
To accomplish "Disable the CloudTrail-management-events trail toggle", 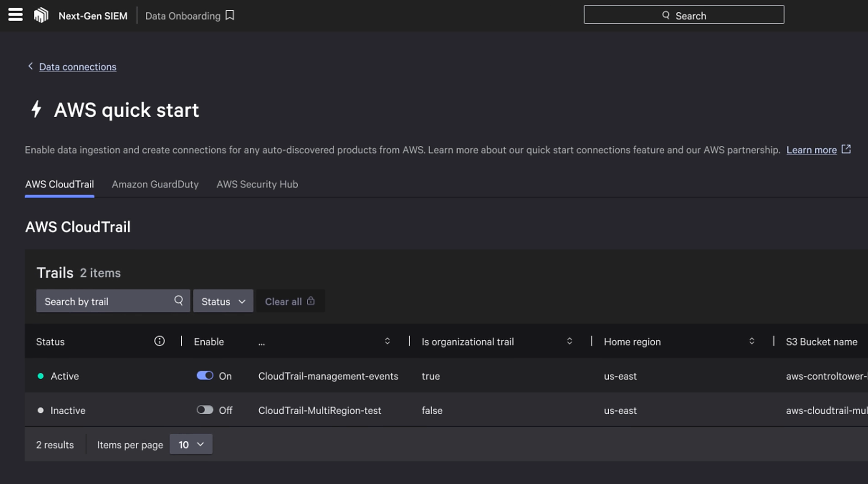I will (205, 375).
